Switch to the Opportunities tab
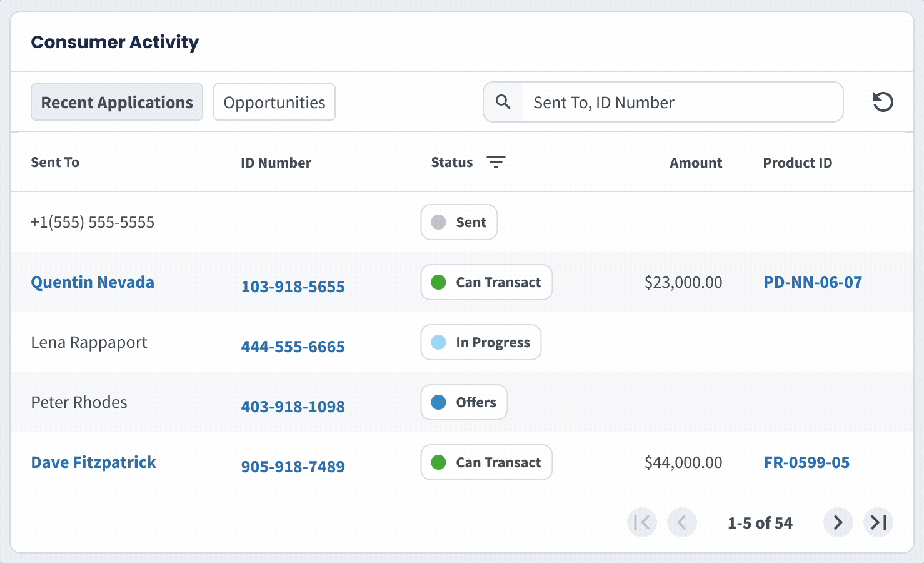The height and width of the screenshot is (563, 924). [274, 102]
